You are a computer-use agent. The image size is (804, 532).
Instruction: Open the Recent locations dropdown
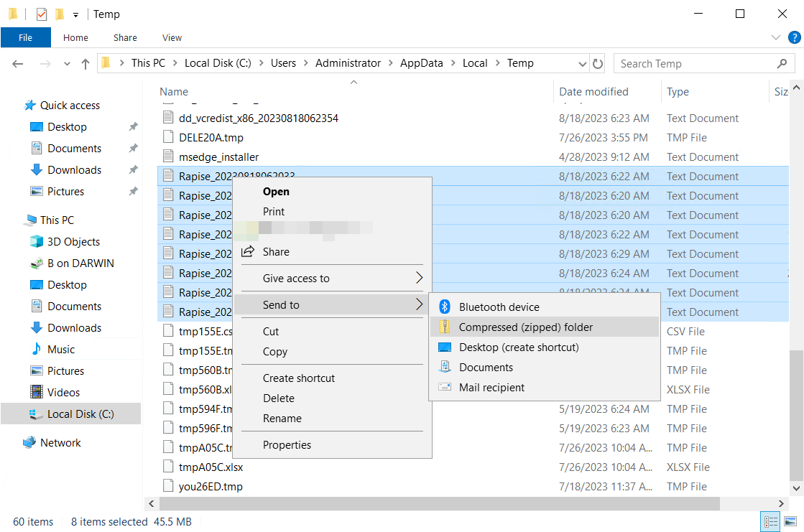point(67,64)
